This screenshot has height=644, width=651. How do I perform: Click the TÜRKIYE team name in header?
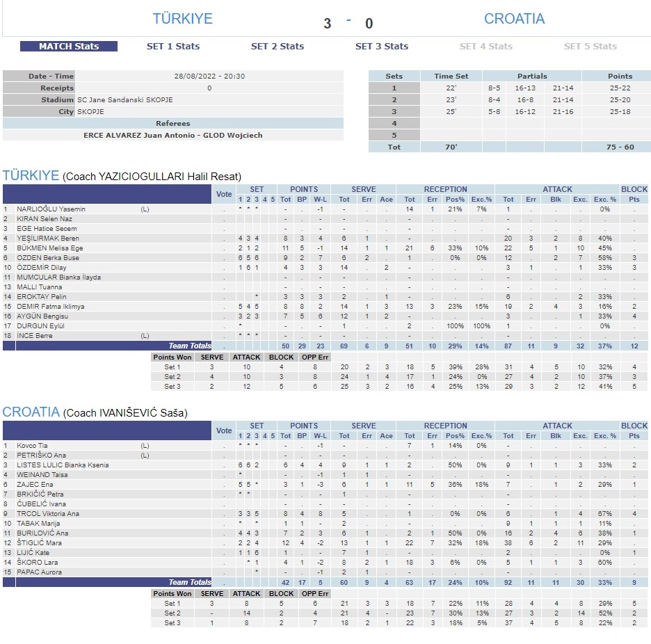[183, 19]
